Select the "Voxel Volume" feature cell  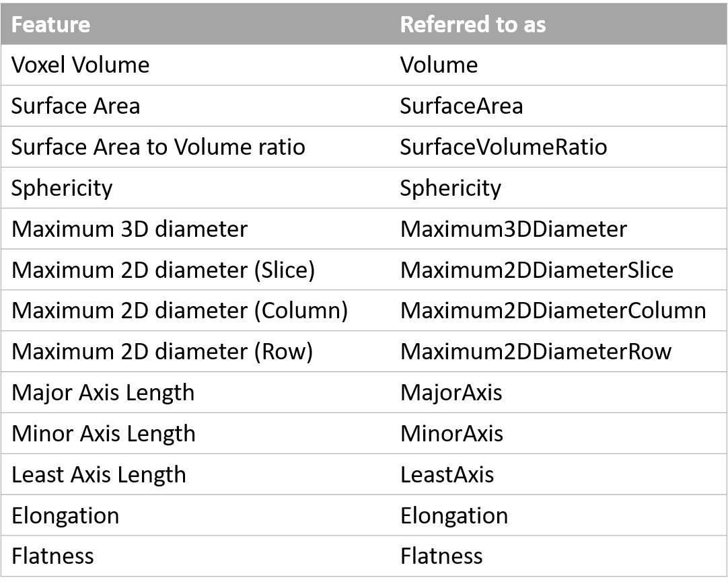point(81,65)
